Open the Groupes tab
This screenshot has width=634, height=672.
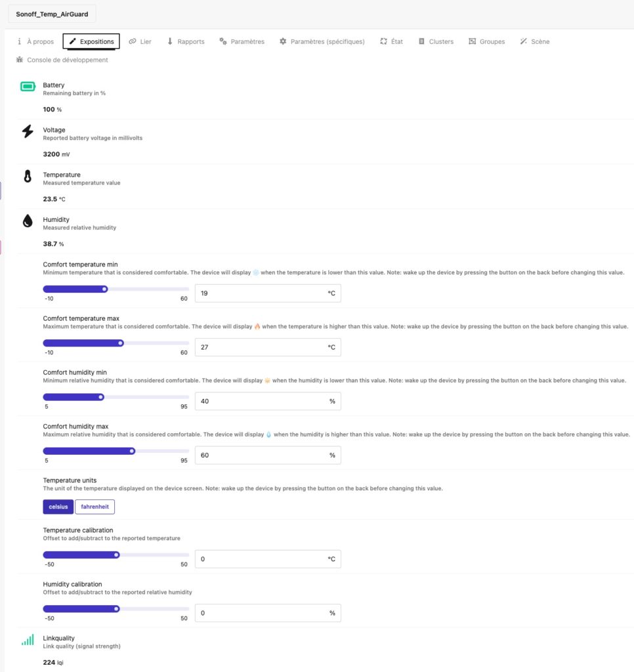(x=487, y=41)
